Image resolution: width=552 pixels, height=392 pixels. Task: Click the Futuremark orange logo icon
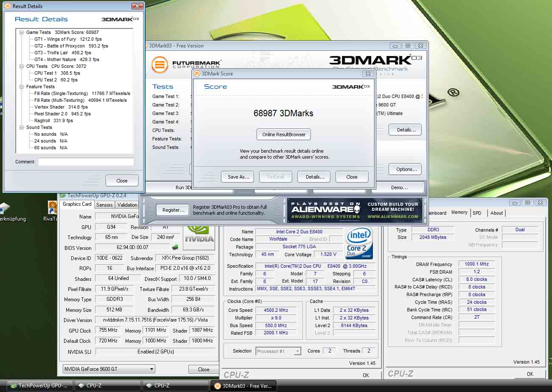(x=160, y=64)
